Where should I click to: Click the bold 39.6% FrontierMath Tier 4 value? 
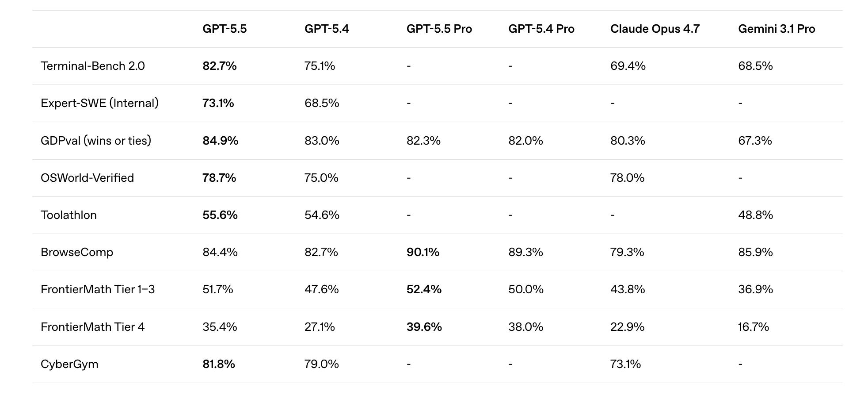click(x=424, y=327)
